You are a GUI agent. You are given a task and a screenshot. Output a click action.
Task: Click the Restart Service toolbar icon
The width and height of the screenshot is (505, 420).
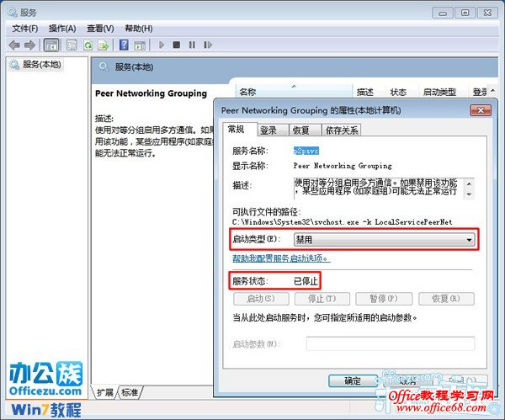pos(208,45)
